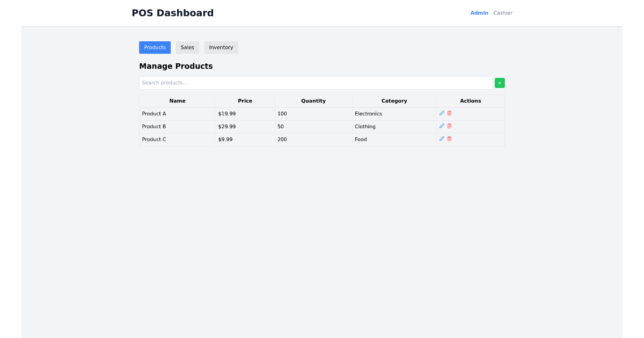Image resolution: width=644 pixels, height=338 pixels.
Task: Select the Products tab
Action: (155, 47)
